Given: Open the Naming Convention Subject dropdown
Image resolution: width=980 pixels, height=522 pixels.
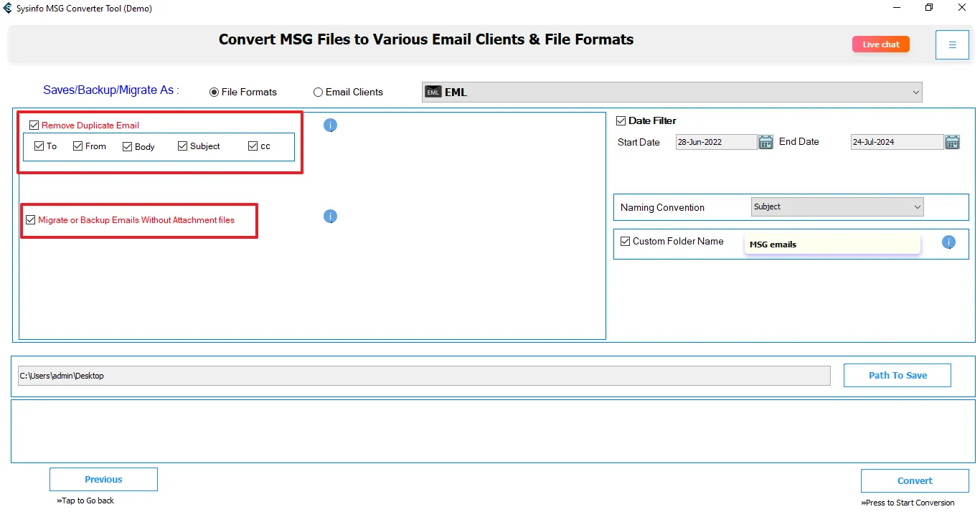Looking at the screenshot, I should click(837, 207).
